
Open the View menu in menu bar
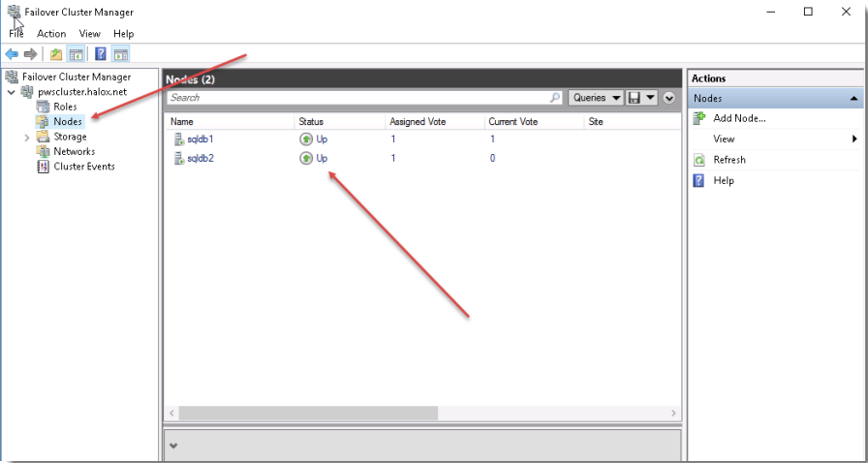point(90,34)
